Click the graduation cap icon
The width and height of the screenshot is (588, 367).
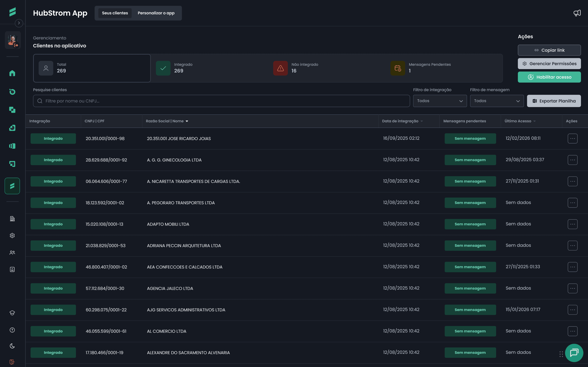tap(12, 313)
